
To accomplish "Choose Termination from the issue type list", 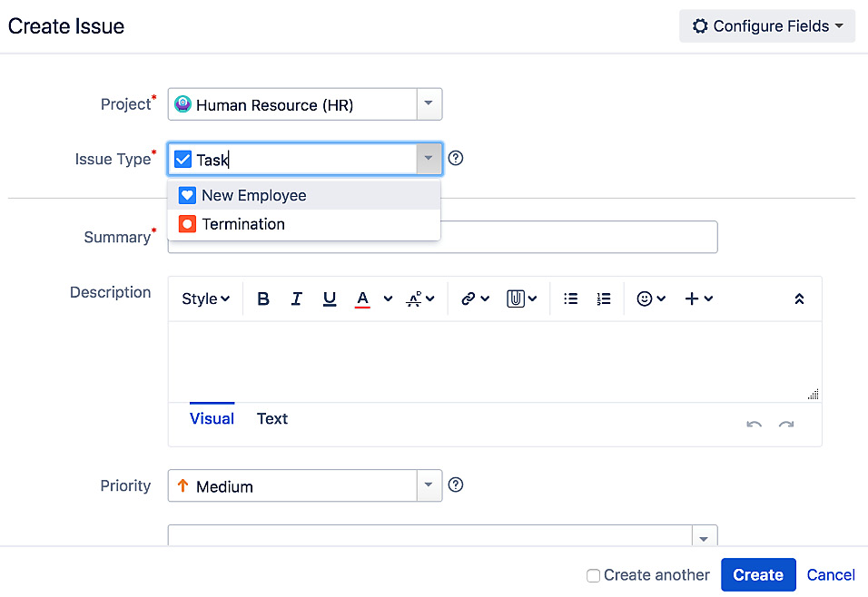I will pos(243,224).
